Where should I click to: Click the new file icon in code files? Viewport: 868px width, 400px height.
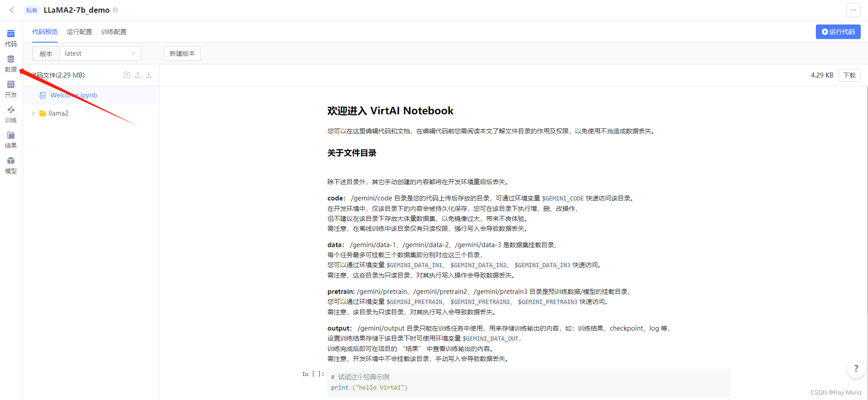(x=127, y=75)
